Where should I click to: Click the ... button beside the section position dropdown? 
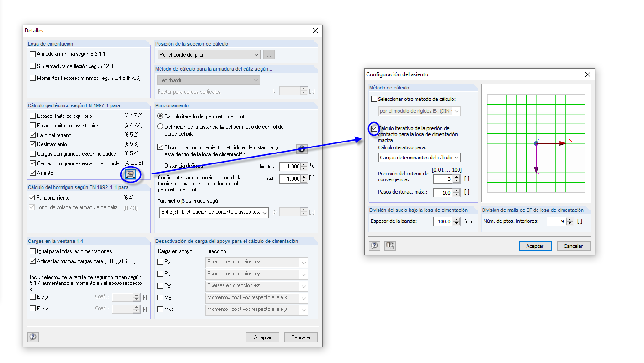pos(269,54)
